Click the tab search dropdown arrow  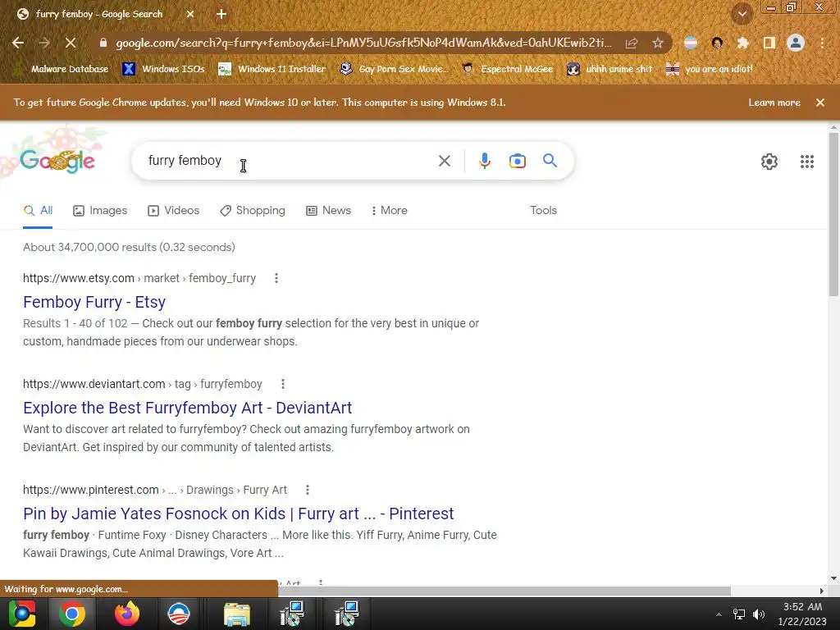tap(742, 14)
